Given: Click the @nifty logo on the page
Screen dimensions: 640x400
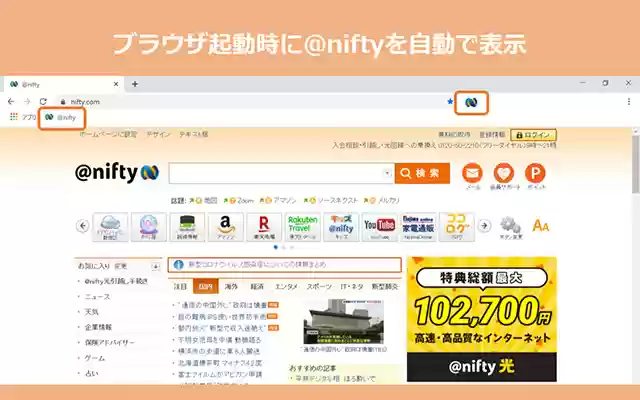Looking at the screenshot, I should click(117, 173).
